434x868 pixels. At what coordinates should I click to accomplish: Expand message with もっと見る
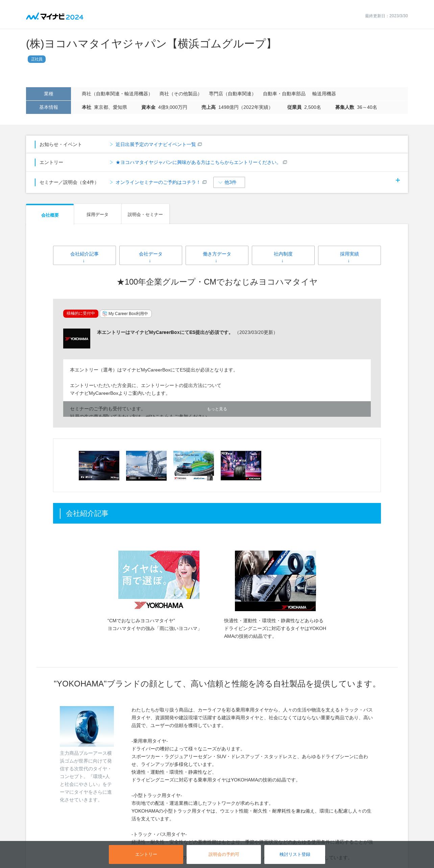(217, 409)
